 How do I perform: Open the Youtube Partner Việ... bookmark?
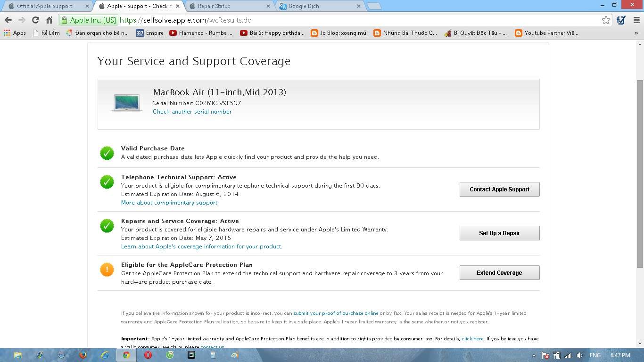(547, 33)
